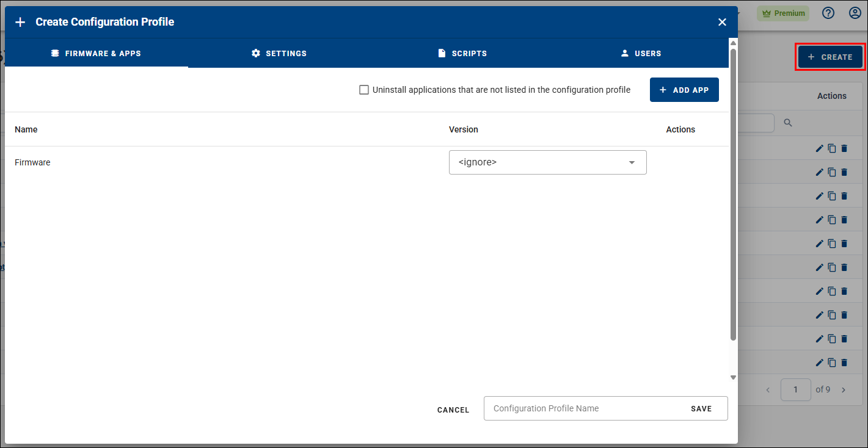Tick the uninstall unlisted applications checkbox
The image size is (868, 448).
pyautogui.click(x=364, y=90)
